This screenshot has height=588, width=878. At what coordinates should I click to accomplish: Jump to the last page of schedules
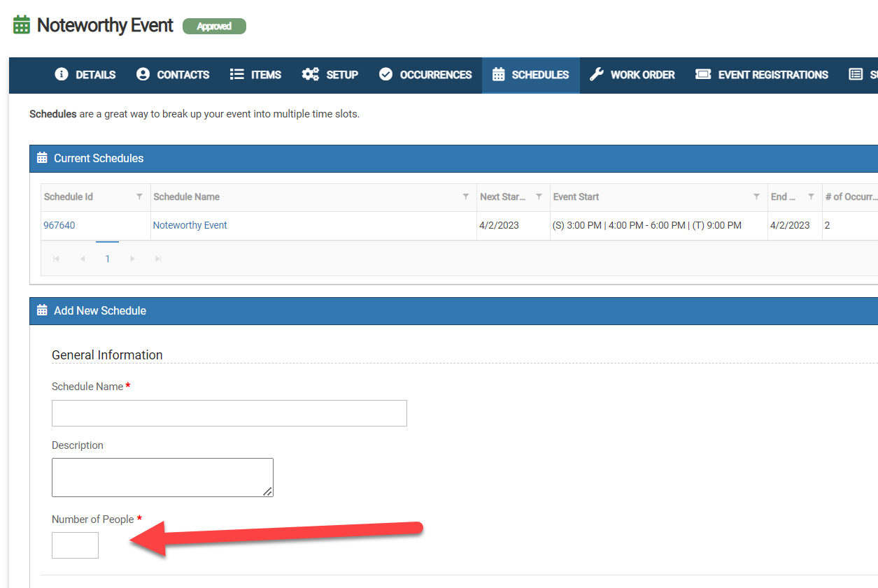[158, 259]
